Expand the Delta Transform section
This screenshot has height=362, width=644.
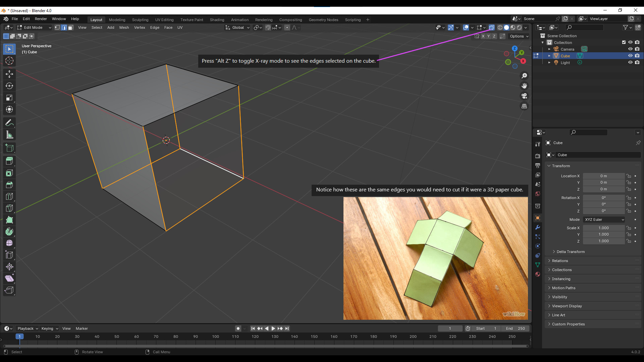pos(570,252)
